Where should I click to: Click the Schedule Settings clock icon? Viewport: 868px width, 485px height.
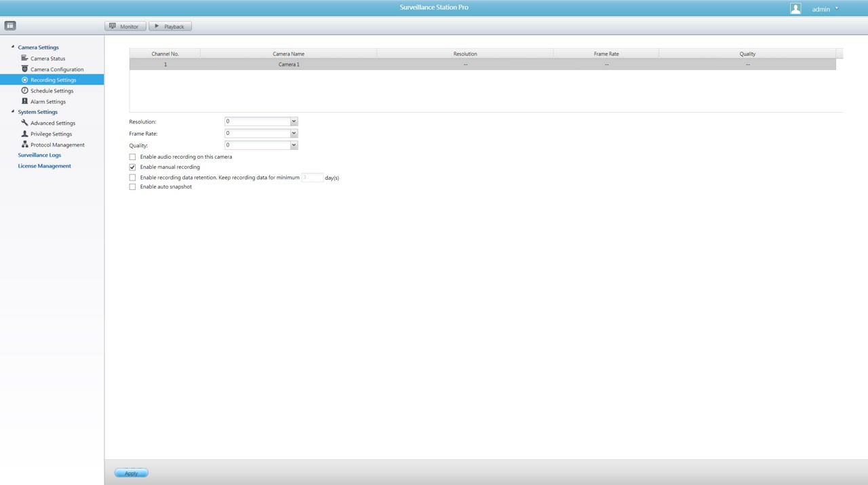pos(24,90)
